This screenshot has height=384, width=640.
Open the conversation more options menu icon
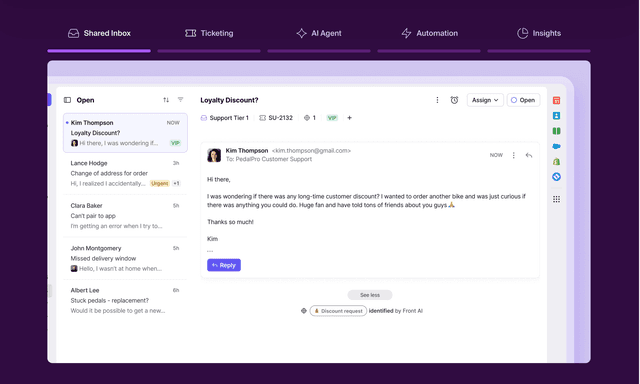[437, 100]
